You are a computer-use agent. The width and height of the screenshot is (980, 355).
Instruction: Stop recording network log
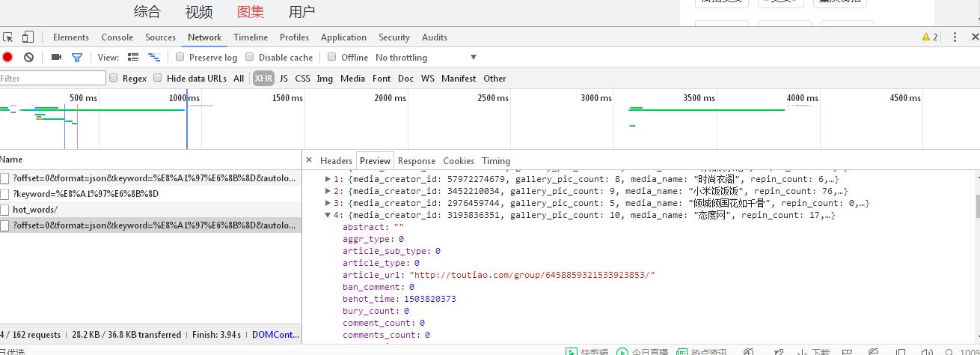click(7, 57)
